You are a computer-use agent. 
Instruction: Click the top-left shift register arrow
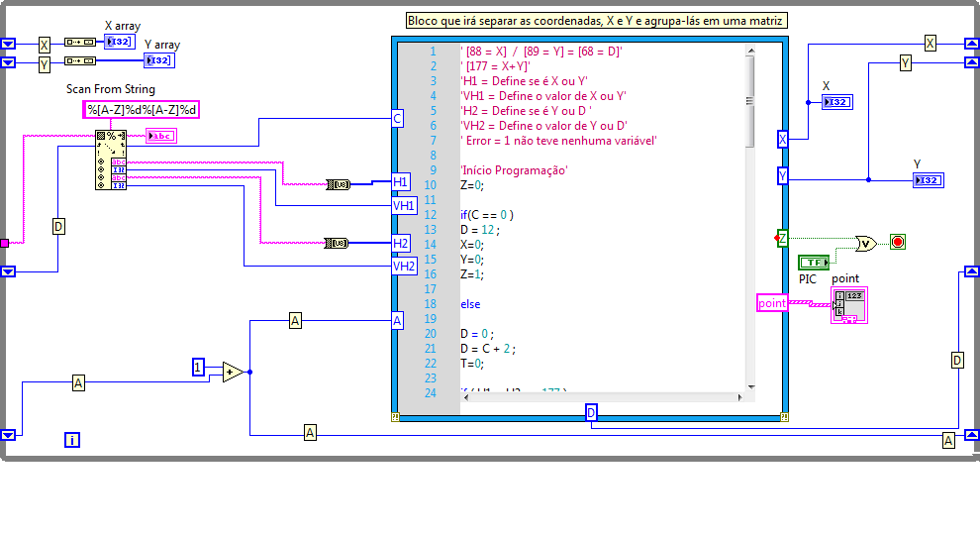pyautogui.click(x=9, y=44)
